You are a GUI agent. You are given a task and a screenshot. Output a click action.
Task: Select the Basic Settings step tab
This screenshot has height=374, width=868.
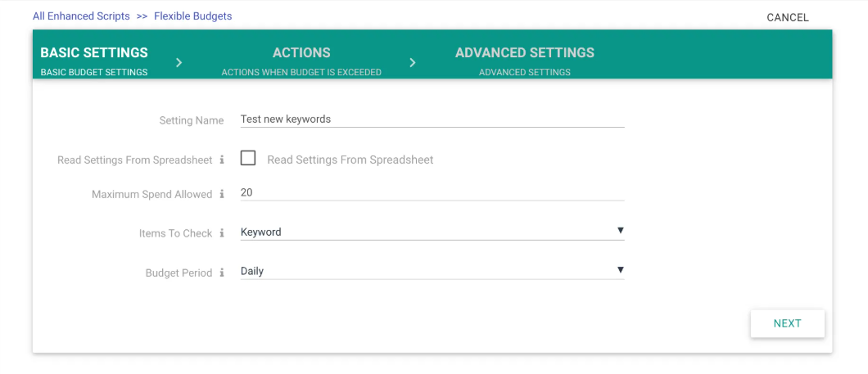[94, 61]
